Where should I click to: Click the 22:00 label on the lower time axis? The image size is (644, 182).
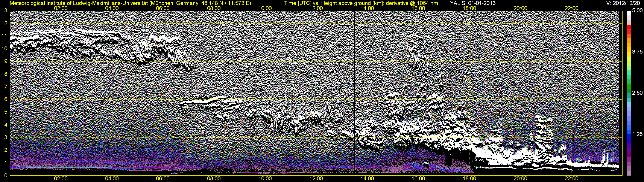[x=571, y=179]
